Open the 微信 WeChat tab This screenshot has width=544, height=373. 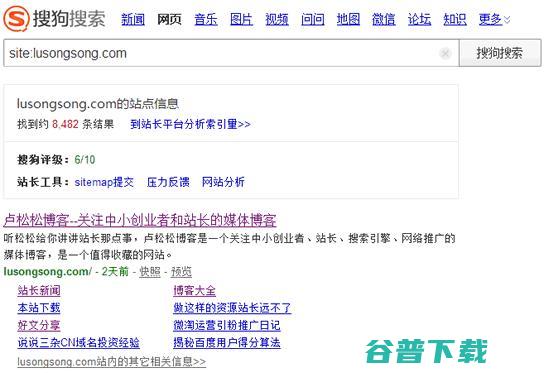coord(384,19)
